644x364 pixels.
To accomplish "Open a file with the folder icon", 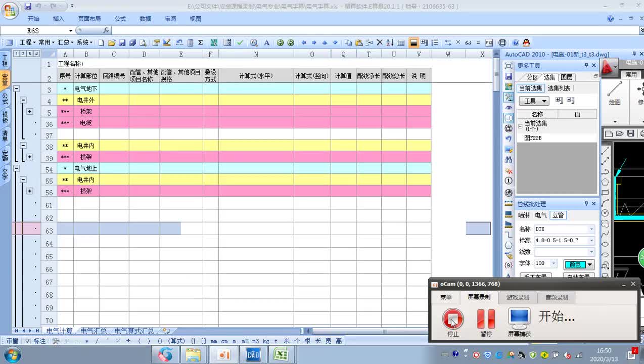I will 112,43.
